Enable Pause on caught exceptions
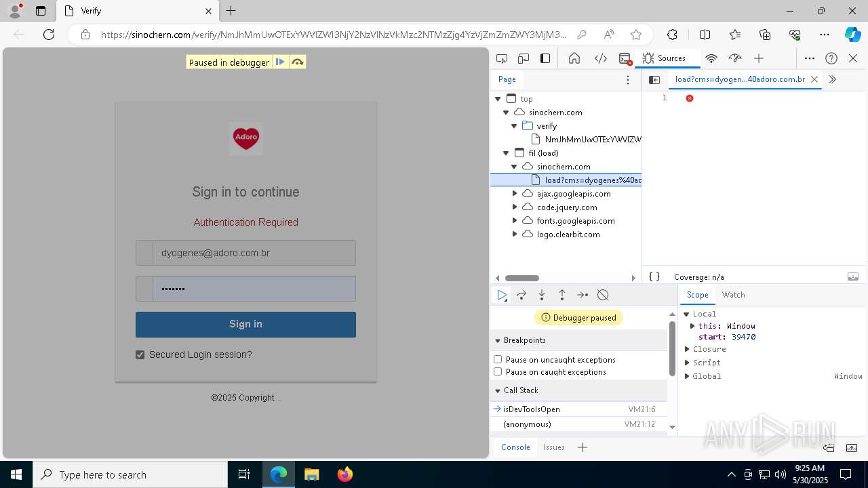This screenshot has width=868, height=488. (x=498, y=371)
